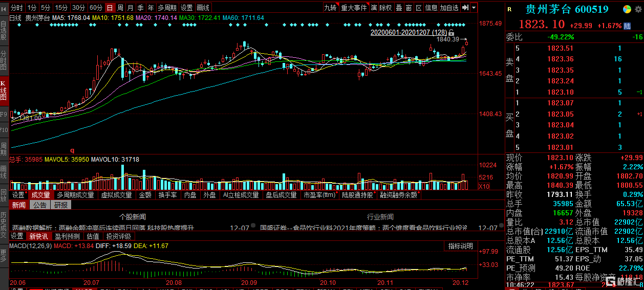Select the 虚拟成交量 indicator tab
644x290 pixels.
(x=117, y=195)
